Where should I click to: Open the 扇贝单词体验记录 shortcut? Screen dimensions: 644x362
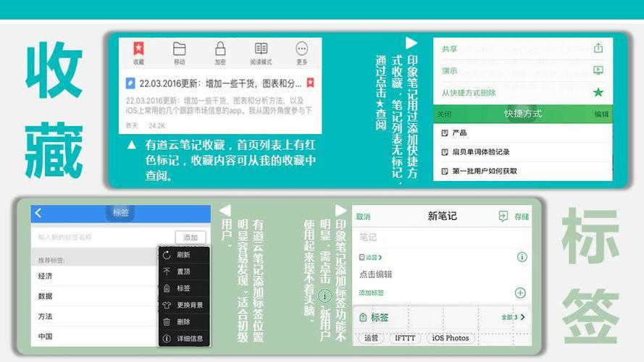pyautogui.click(x=523, y=152)
